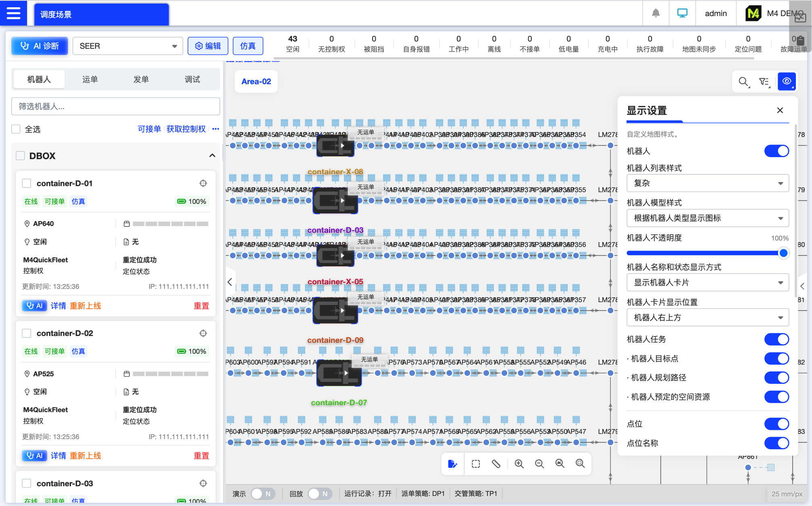Disable the 点位名称 switch
This screenshot has height=506, width=812.
(776, 443)
